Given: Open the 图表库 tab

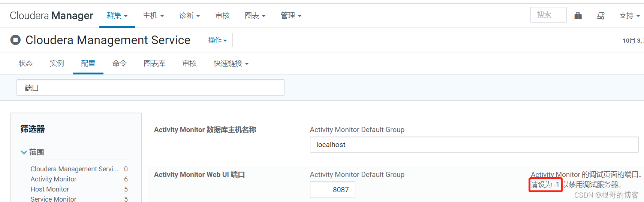Looking at the screenshot, I should 154,64.
